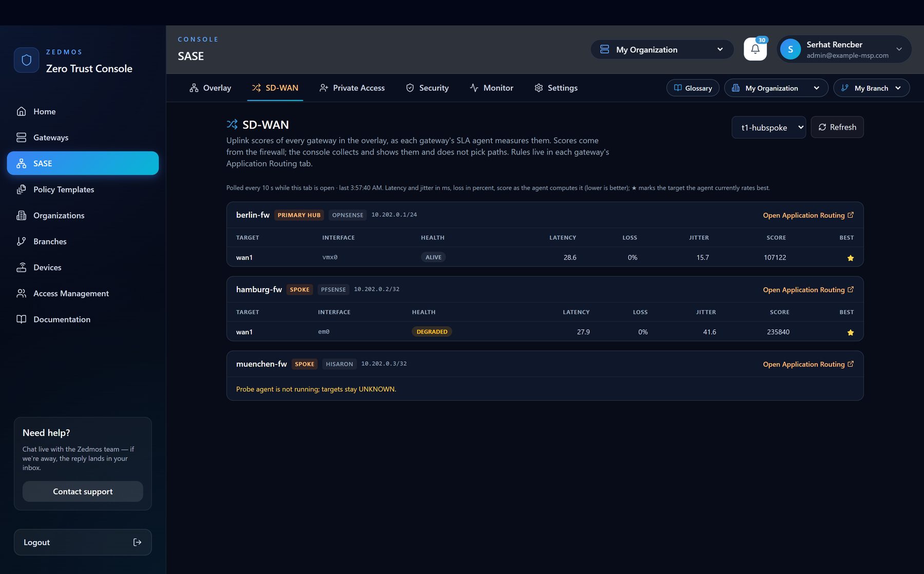Screen dimensions: 924x574
Task: Click the Home house icon in sidebar
Action: pyautogui.click(x=21, y=111)
